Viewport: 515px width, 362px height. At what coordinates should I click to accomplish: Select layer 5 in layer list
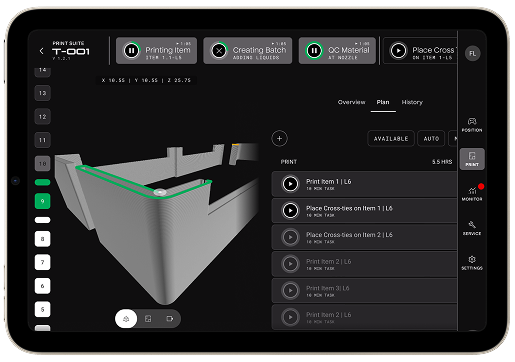click(42, 309)
